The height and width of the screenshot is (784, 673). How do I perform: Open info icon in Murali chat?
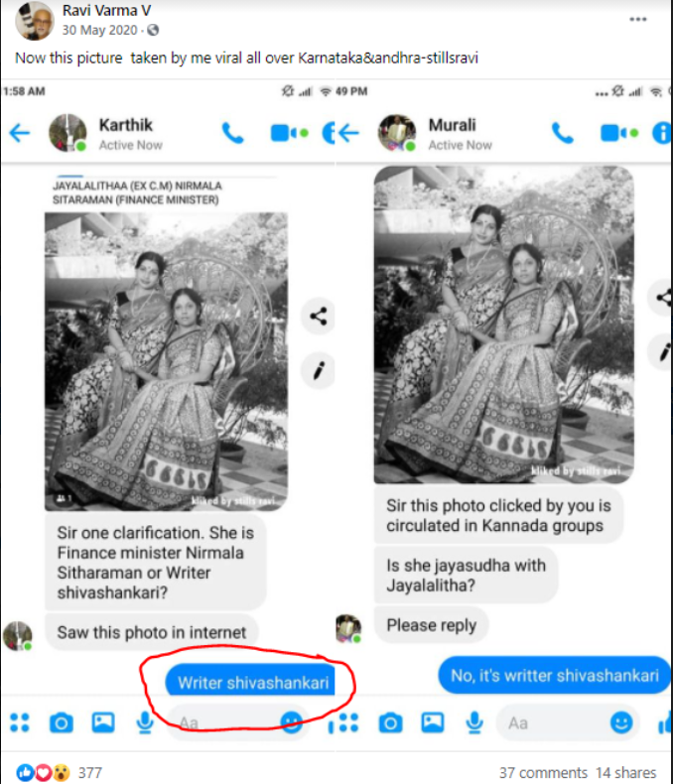[x=662, y=134]
